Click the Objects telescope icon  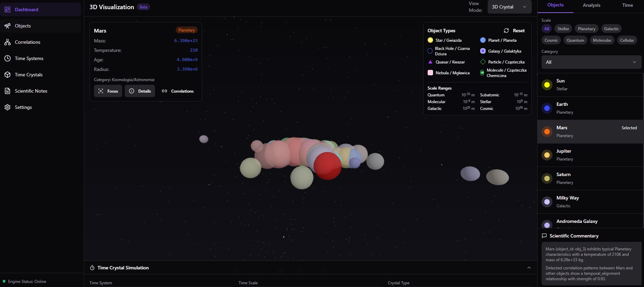coord(7,26)
